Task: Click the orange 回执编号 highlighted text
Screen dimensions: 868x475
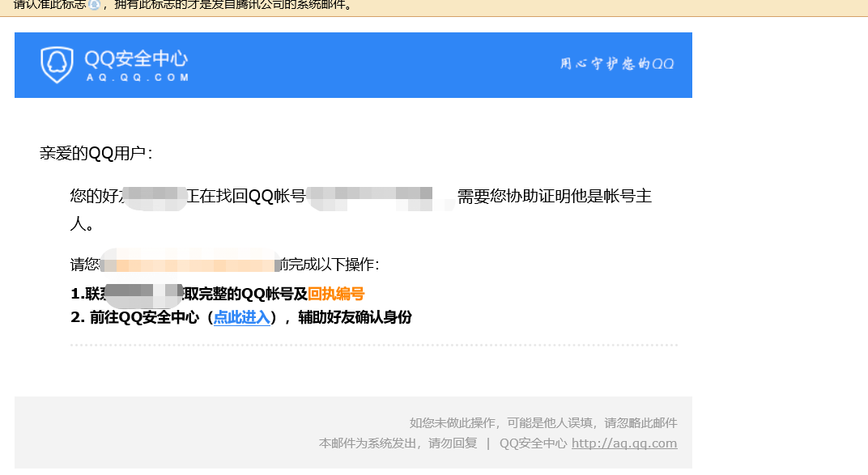Action: click(336, 295)
